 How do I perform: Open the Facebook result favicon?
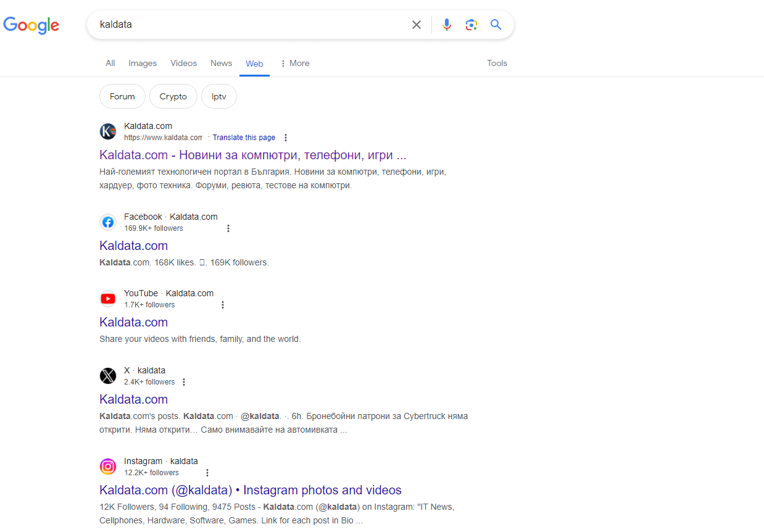(x=108, y=222)
